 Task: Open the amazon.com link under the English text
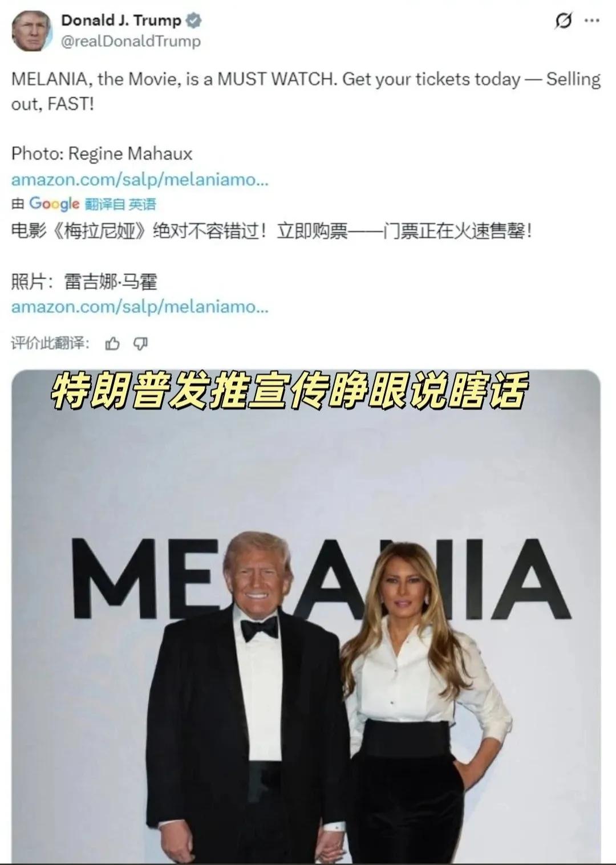click(x=140, y=180)
